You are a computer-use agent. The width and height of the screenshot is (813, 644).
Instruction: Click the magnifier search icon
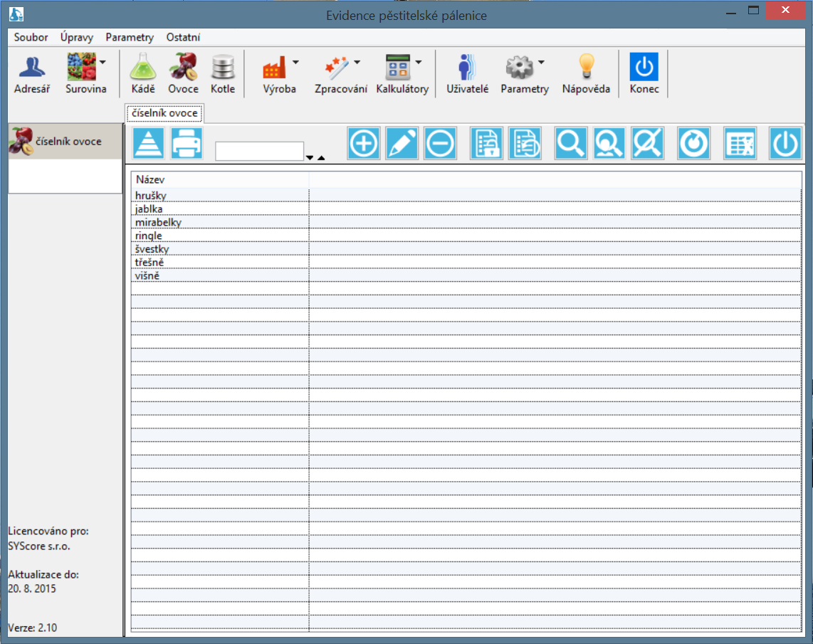pos(571,144)
